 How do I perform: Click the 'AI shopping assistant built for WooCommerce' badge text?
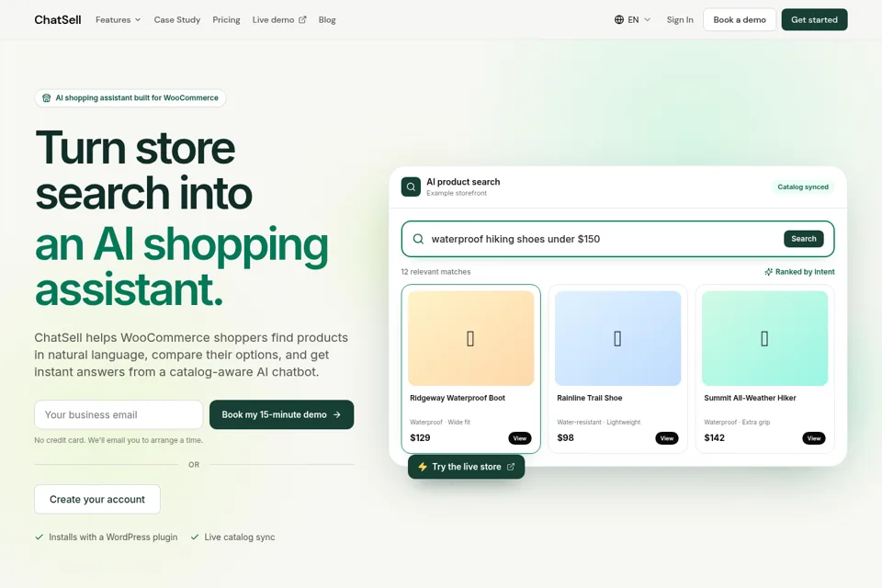coord(137,98)
